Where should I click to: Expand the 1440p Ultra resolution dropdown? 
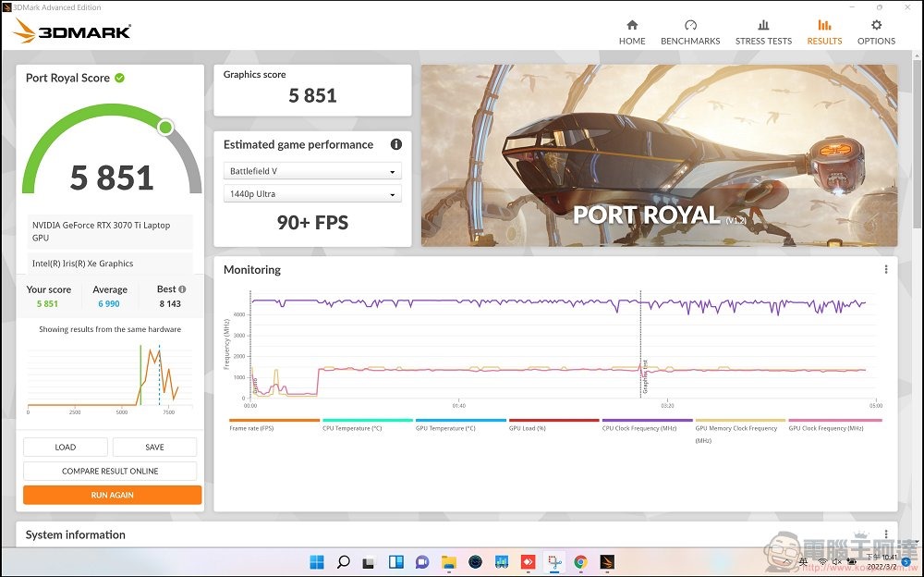312,194
